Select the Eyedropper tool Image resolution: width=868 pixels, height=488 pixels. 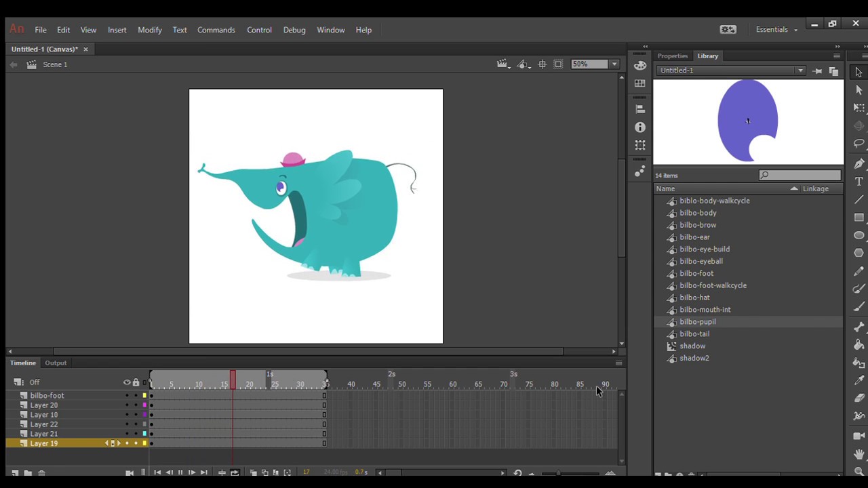(859, 380)
